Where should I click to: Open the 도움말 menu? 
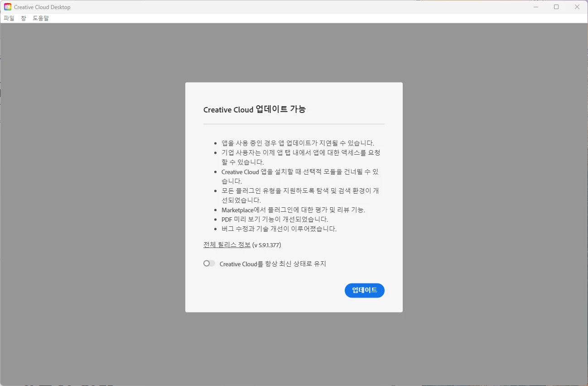coord(41,18)
